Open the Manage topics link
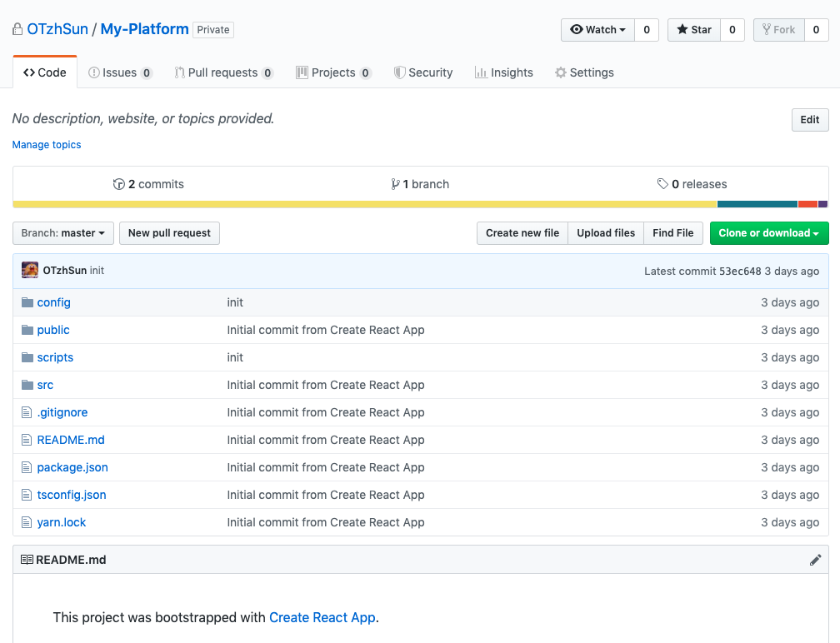Image resolution: width=840 pixels, height=643 pixels. click(47, 145)
